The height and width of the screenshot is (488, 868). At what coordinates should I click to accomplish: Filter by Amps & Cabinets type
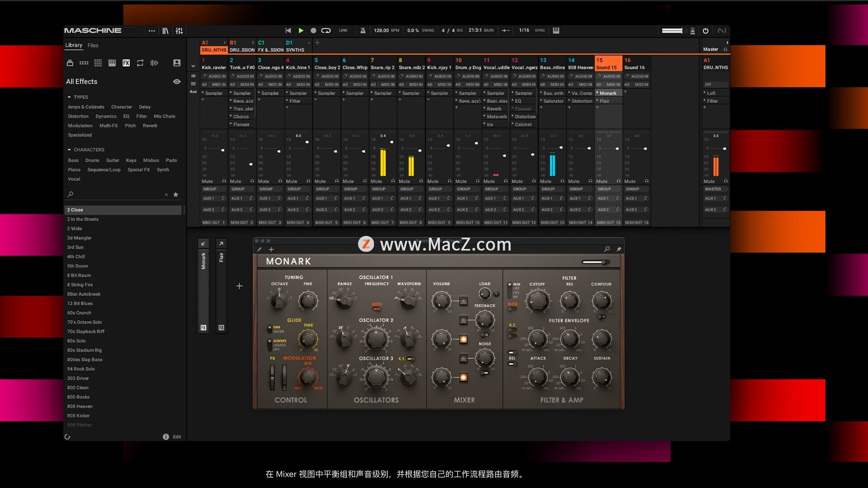coord(86,107)
